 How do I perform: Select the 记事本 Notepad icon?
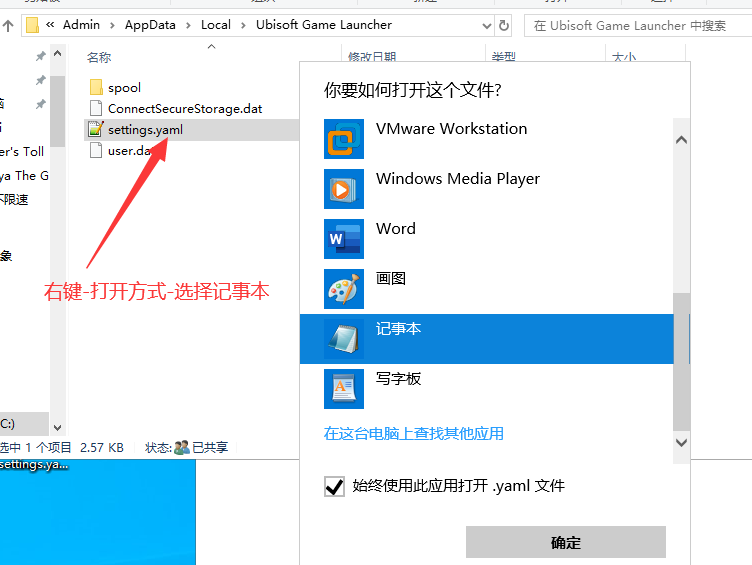click(344, 339)
